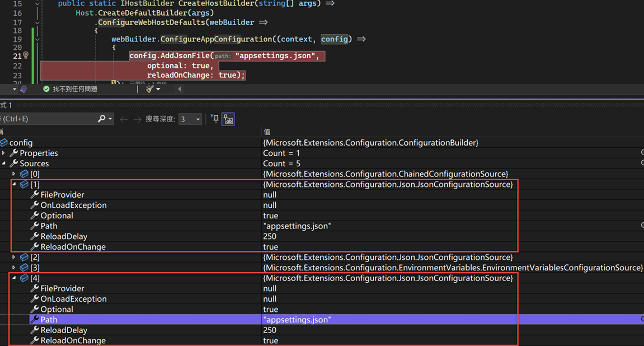The height and width of the screenshot is (346, 644).
Task: Toggle the pinnable properties icon on the Watch toolbar
Action: 228,119
